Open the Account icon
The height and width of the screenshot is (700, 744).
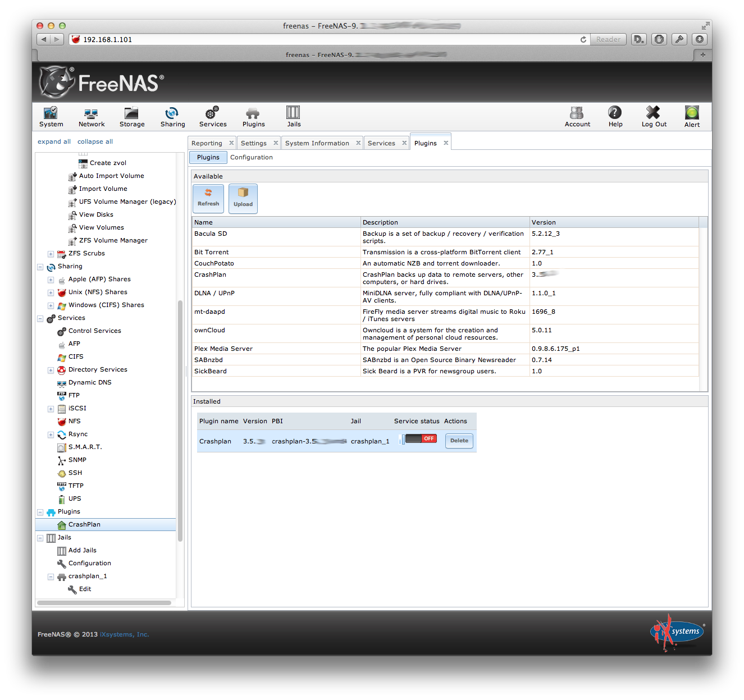coord(577,117)
